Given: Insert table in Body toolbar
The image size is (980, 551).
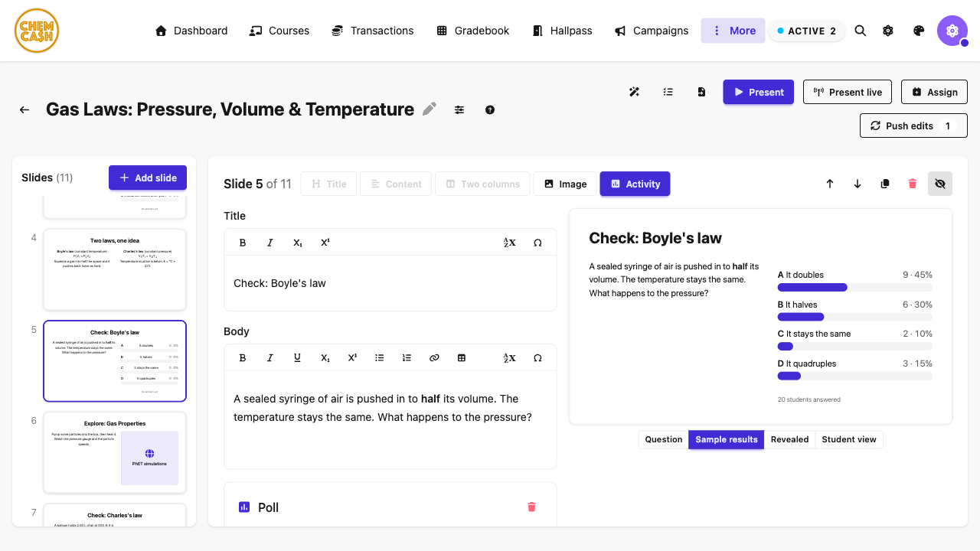Looking at the screenshot, I should tap(462, 357).
